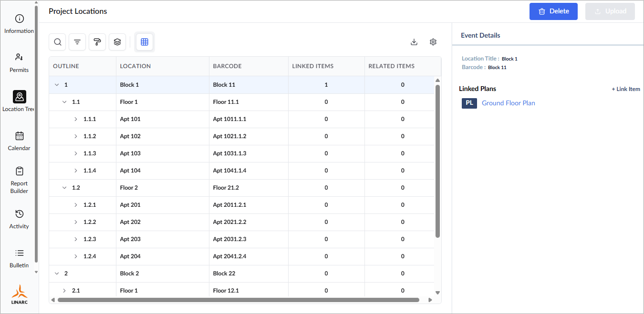Viewport: 644px width, 314px height.
Task: Open the Ground Floor Plan link
Action: coord(509,103)
